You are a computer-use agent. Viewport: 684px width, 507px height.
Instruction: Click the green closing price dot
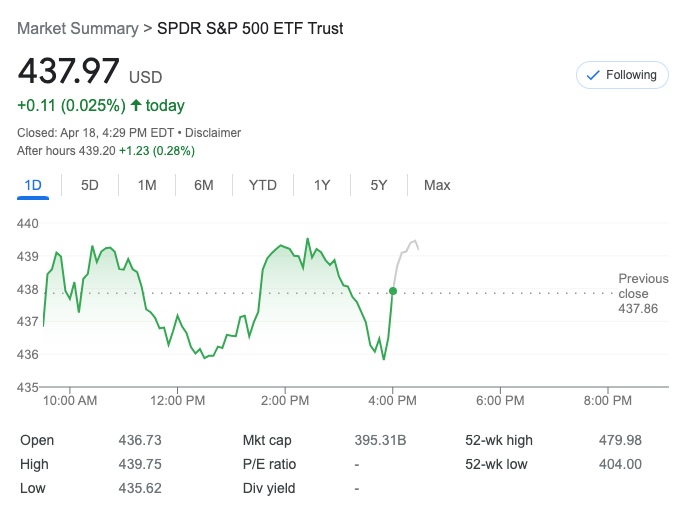[x=393, y=291]
